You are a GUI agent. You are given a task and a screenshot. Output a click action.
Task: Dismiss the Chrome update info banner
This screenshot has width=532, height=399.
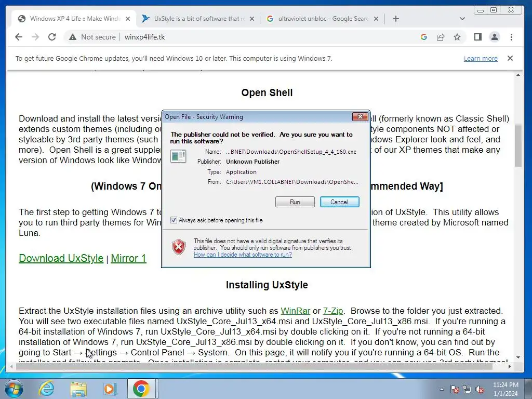[510, 58]
